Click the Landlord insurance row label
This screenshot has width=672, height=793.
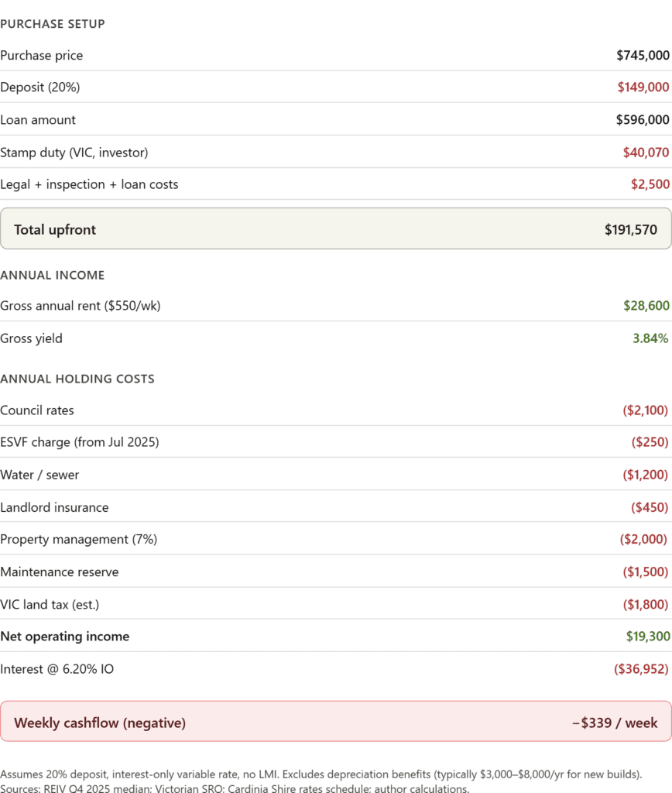pos(54,507)
